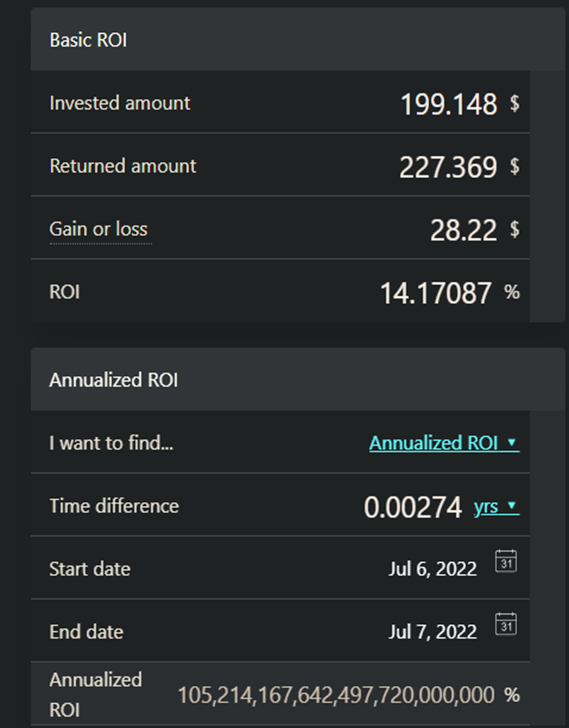Click the Returned amount value 227.369
Viewport: 569px width, 728px height.
pos(448,167)
